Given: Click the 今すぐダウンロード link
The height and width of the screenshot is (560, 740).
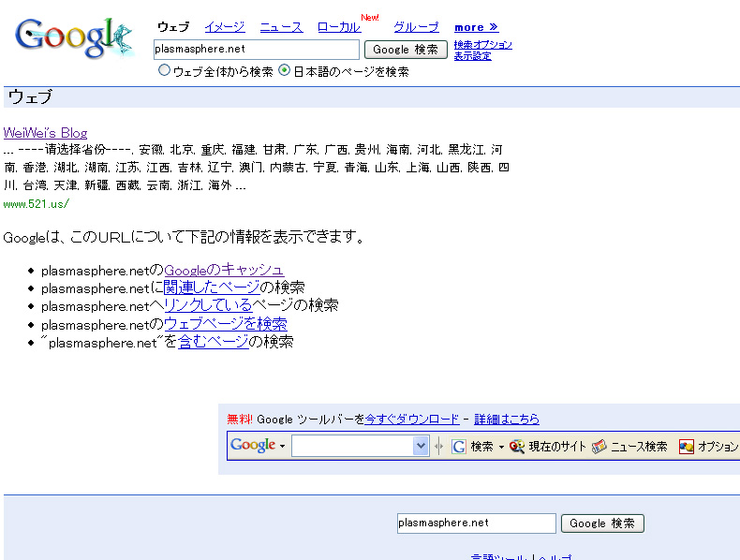Looking at the screenshot, I should point(412,419).
